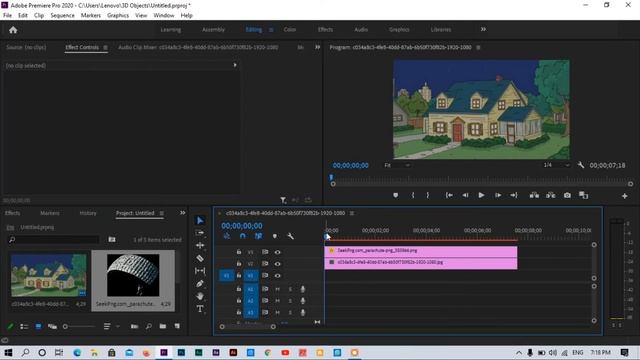The height and width of the screenshot is (360, 640).
Task: Select the Ripple Edit tool
Action: coord(200,245)
